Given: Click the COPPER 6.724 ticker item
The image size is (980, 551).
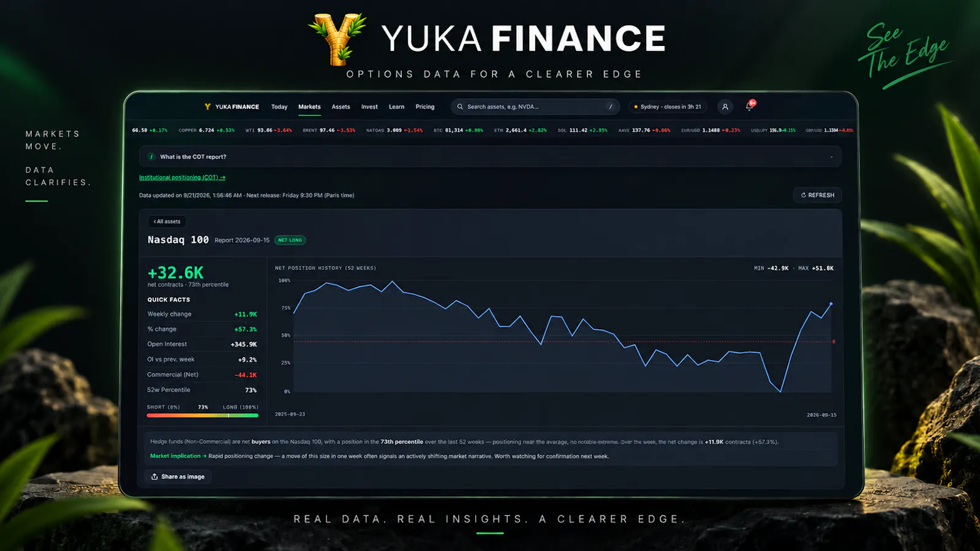Looking at the screenshot, I should pos(206,130).
